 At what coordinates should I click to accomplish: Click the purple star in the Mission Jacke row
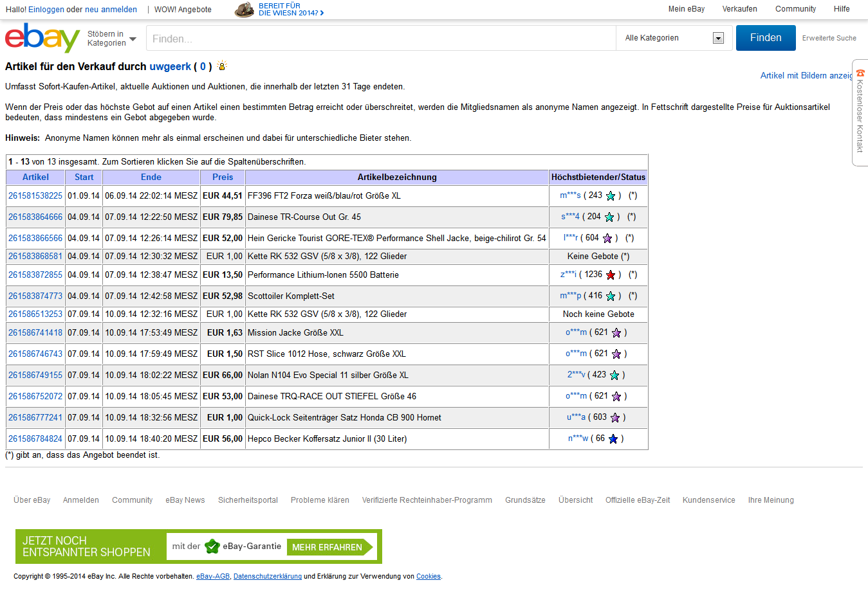[x=616, y=333]
